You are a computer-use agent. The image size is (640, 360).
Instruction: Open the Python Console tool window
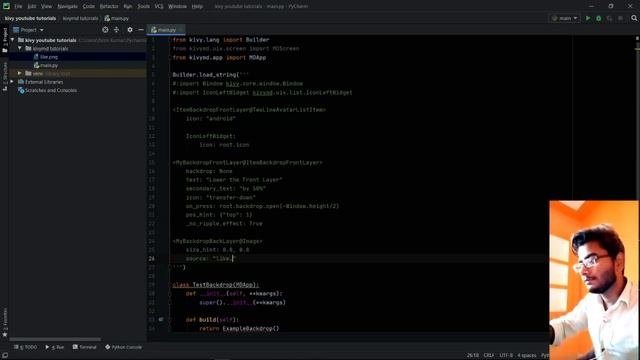(124, 347)
